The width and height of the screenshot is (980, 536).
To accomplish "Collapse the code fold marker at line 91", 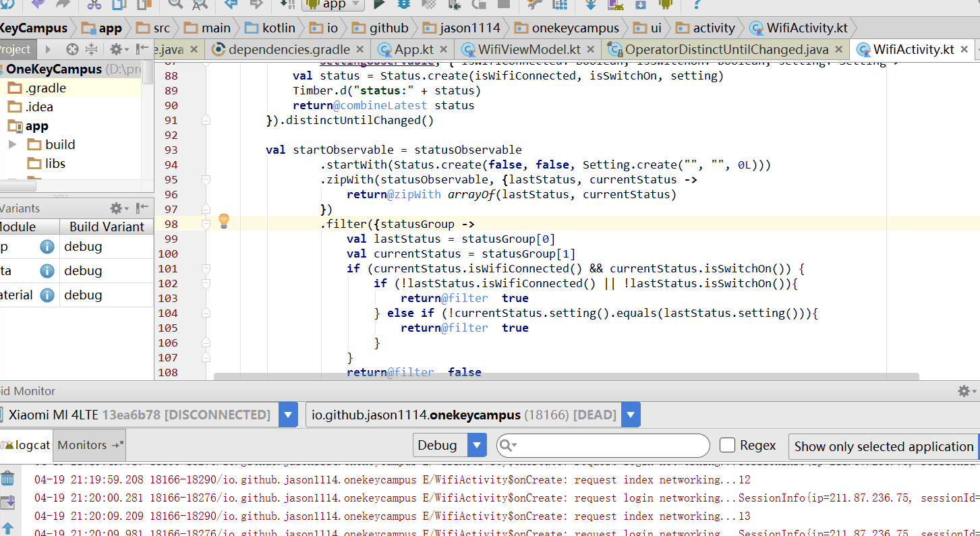I will (x=206, y=121).
